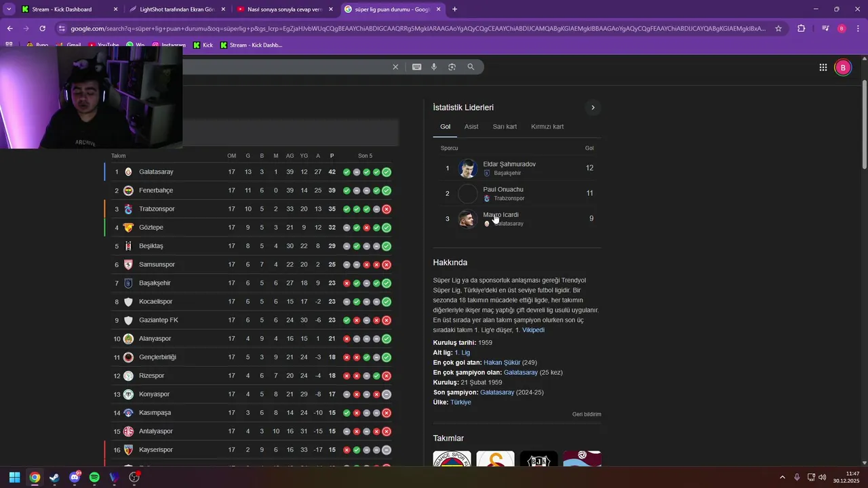Click Beşiktaş crest thumbnail under Takımlar

coord(538,459)
